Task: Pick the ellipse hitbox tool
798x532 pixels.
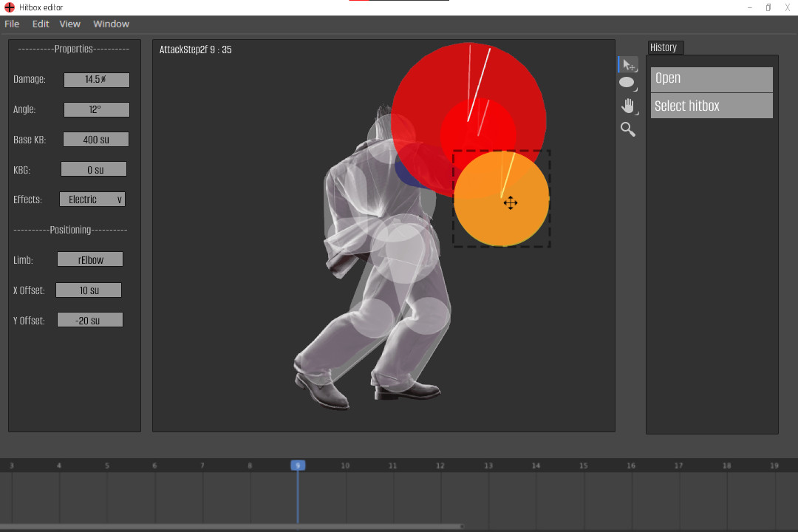Action: coord(626,82)
